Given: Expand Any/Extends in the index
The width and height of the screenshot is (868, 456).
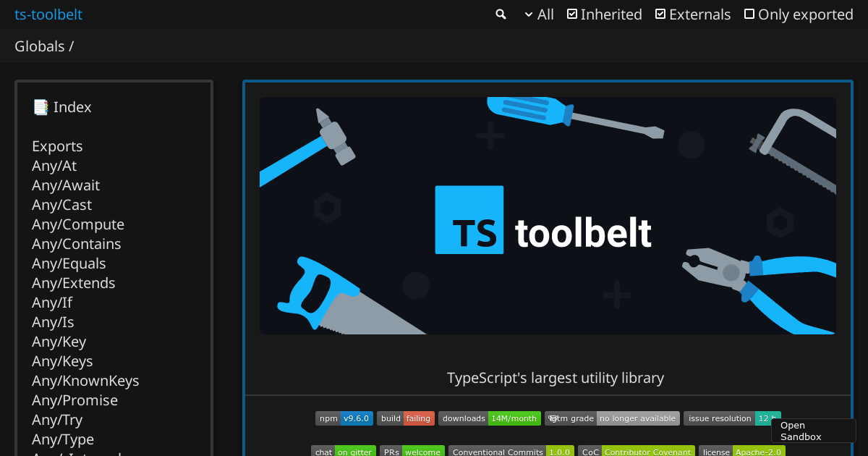Looking at the screenshot, I should 73,282.
